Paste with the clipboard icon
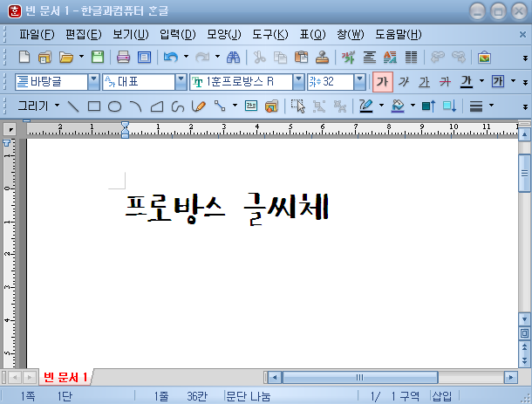Image resolution: width=532 pixels, height=404 pixels. [301, 57]
